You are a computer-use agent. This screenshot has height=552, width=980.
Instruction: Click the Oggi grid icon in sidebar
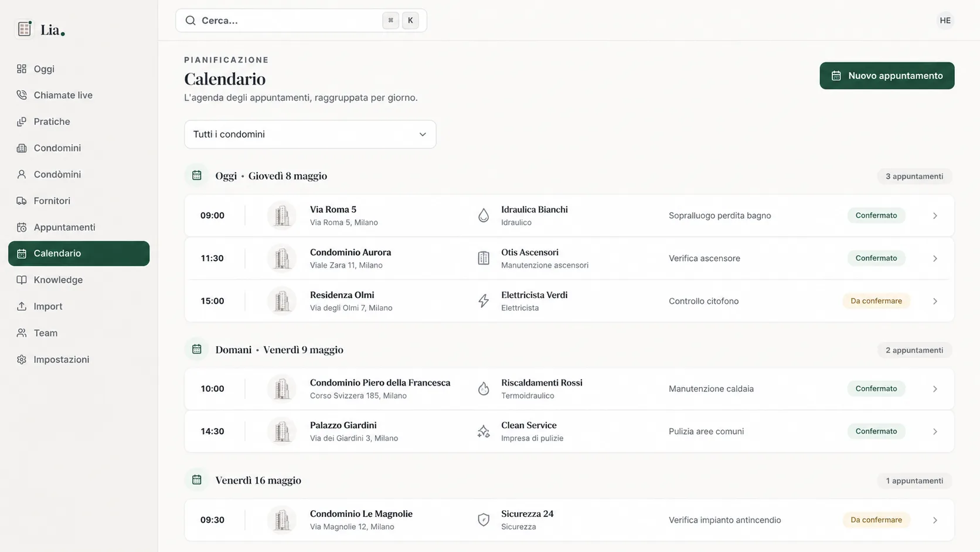pos(22,69)
